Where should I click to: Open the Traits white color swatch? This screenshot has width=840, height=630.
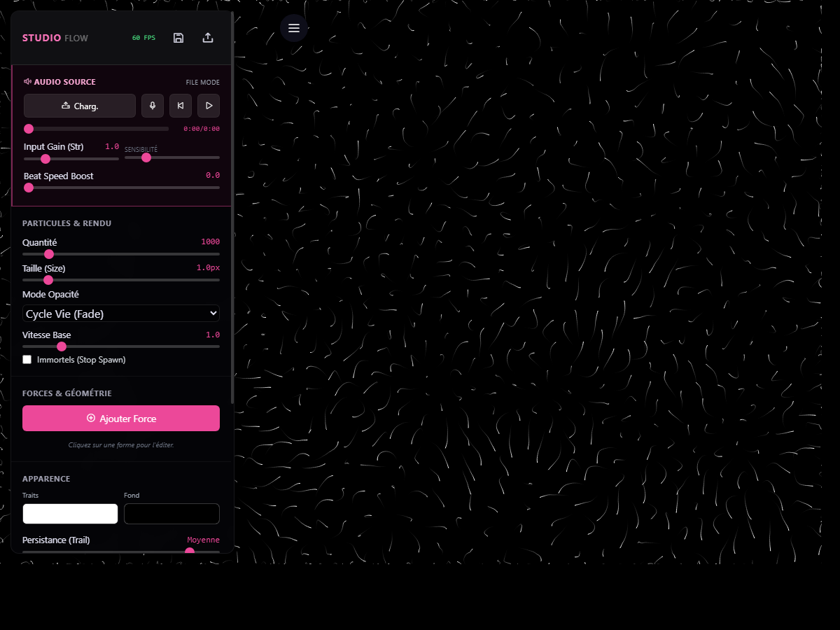tap(70, 513)
